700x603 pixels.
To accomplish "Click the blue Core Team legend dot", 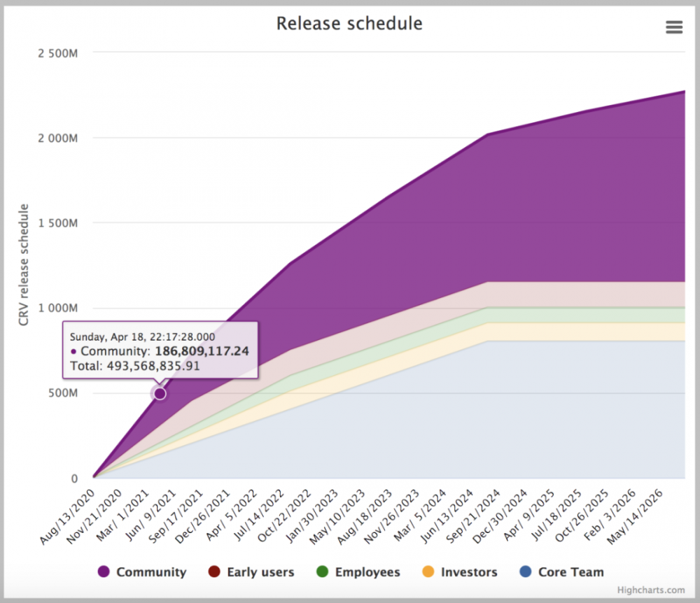I will 526,572.
